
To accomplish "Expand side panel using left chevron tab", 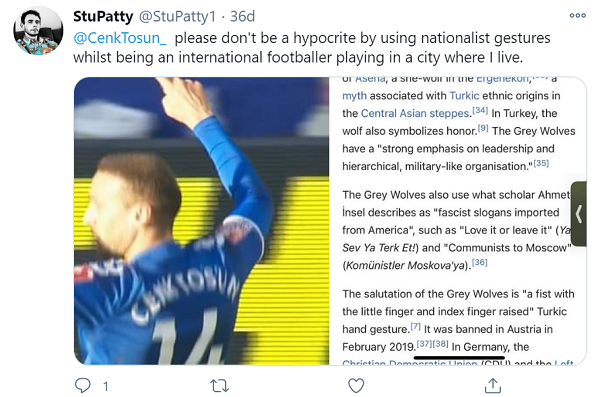I will click(x=579, y=214).
